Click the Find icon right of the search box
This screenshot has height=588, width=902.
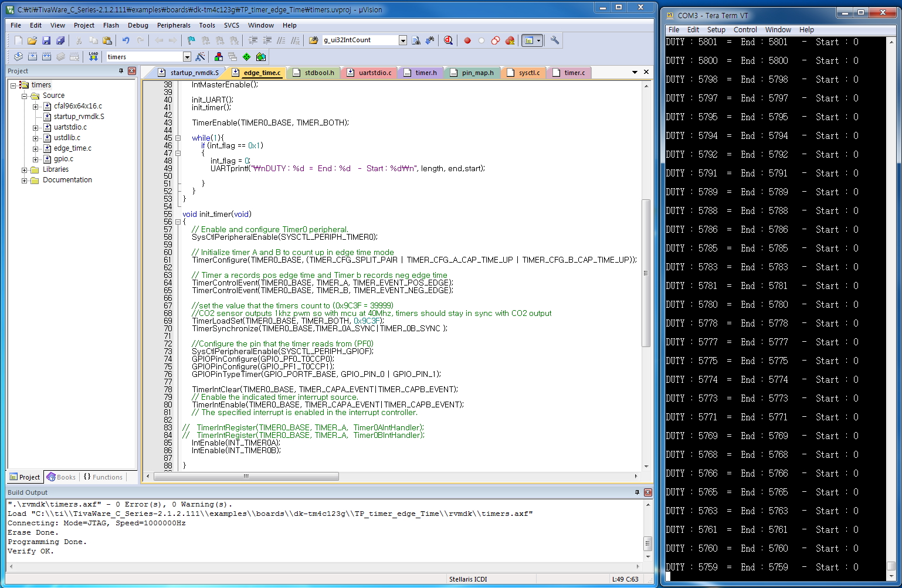click(x=416, y=40)
